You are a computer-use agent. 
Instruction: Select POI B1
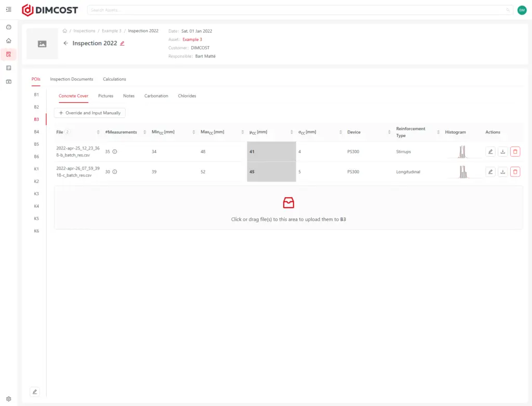[x=36, y=94]
